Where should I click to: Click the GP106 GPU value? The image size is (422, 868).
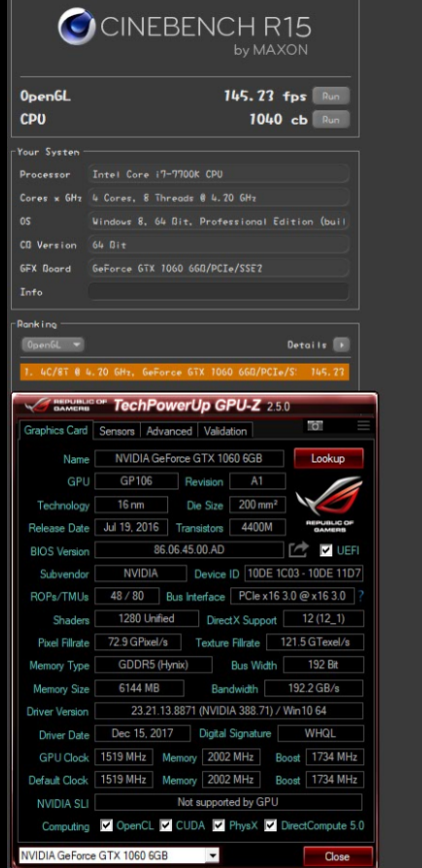point(136,481)
